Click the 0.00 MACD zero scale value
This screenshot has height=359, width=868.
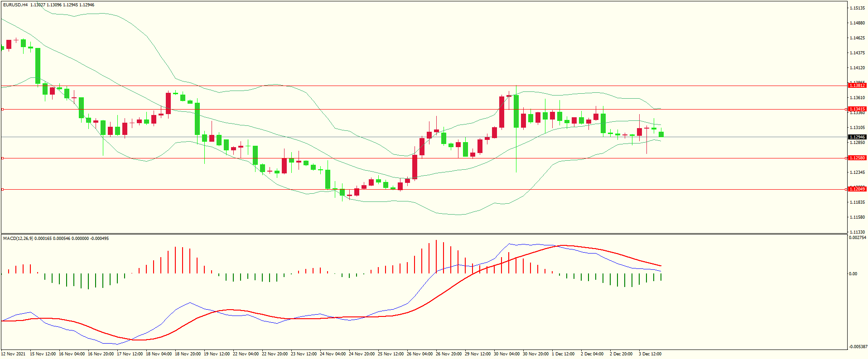pyautogui.click(x=853, y=274)
